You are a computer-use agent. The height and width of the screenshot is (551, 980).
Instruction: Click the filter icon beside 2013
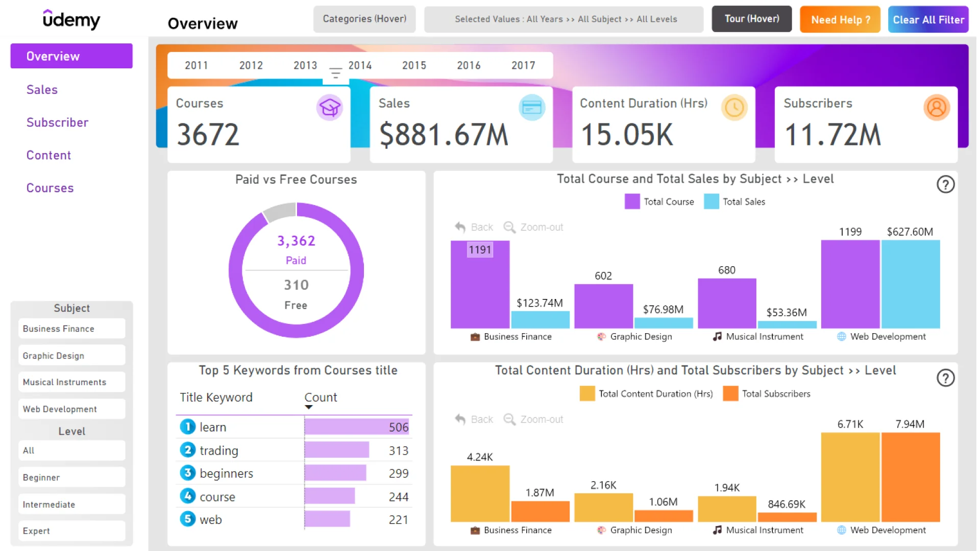(335, 73)
